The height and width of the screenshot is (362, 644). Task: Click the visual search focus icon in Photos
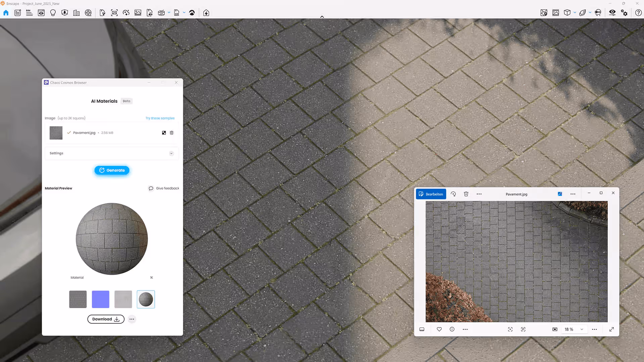[x=510, y=329]
